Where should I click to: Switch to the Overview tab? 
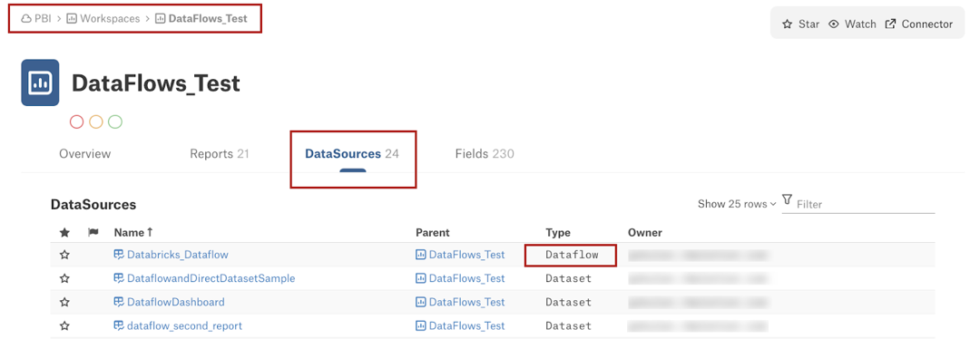click(85, 153)
